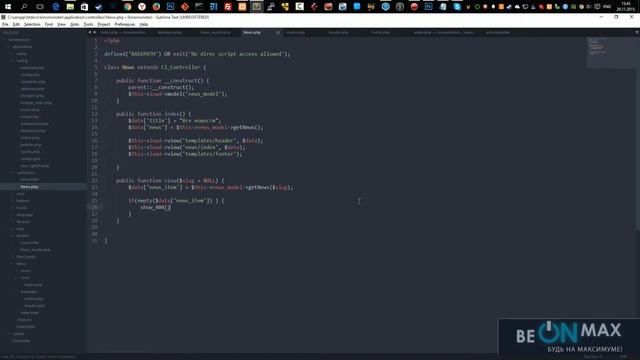Open the Windows Start menu
This screenshot has width=640, height=360.
point(8,7)
